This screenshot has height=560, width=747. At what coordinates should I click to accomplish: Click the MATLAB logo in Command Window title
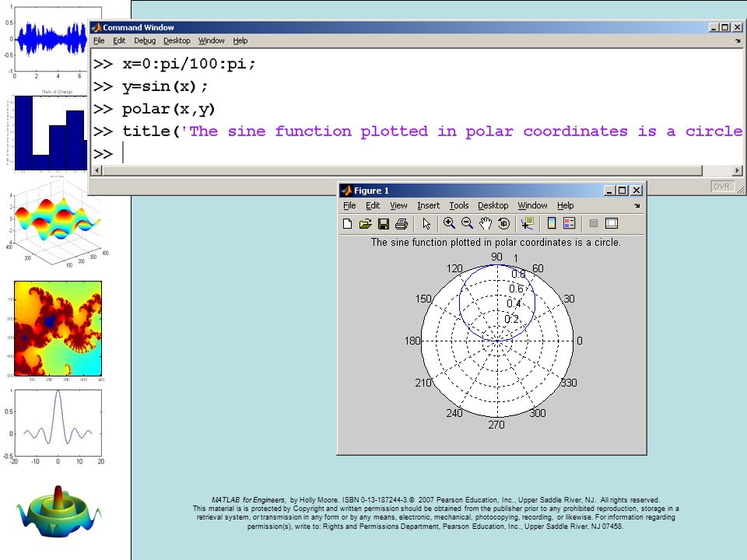pos(96,28)
